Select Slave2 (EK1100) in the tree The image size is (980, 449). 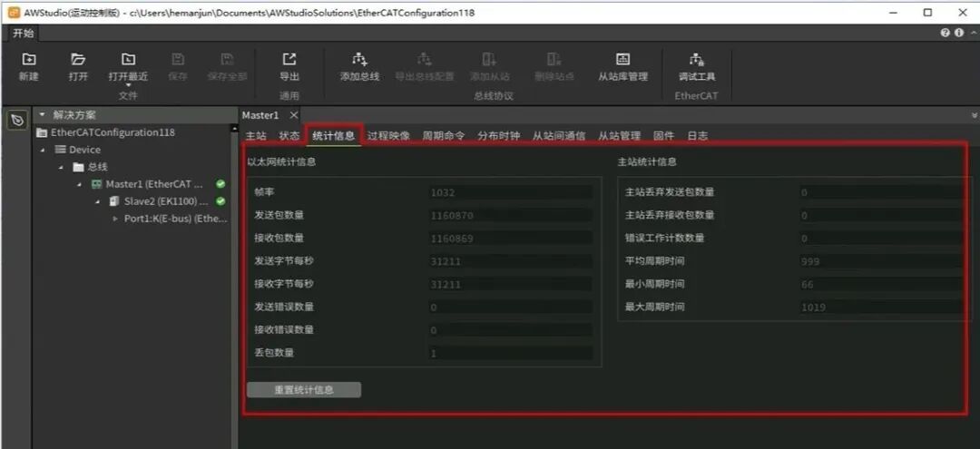point(161,201)
